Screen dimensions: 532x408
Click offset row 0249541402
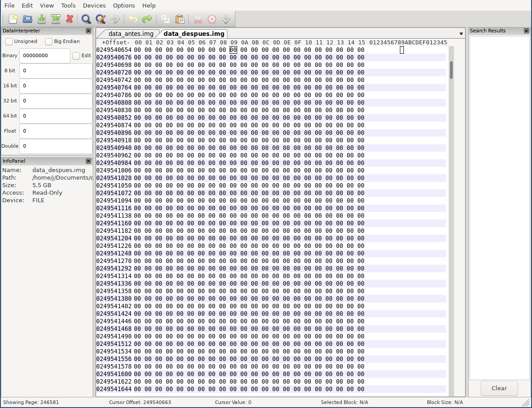click(271, 306)
